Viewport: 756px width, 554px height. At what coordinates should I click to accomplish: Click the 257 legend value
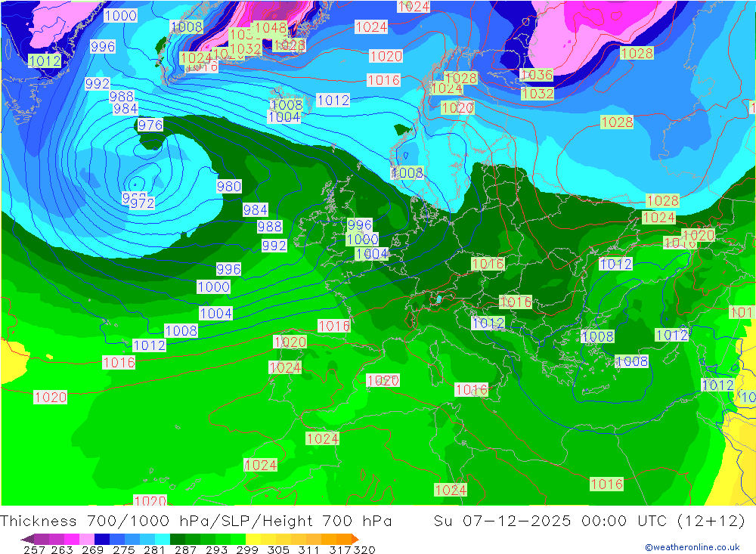tap(34, 549)
